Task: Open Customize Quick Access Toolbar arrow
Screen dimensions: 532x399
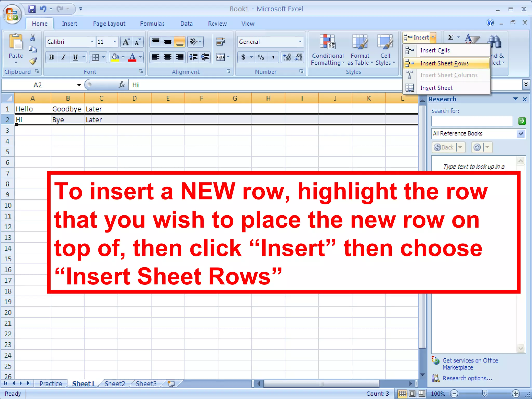Action: [x=81, y=9]
